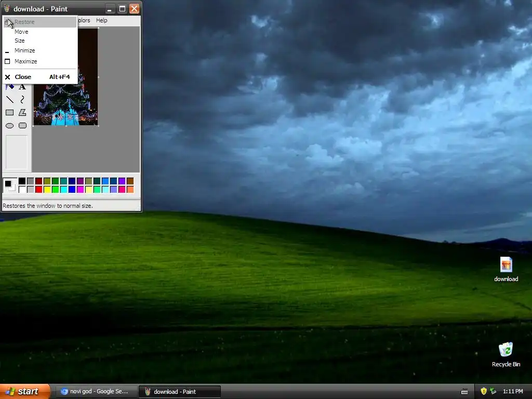
Task: Open the download file on the desktop
Action: 506,270
